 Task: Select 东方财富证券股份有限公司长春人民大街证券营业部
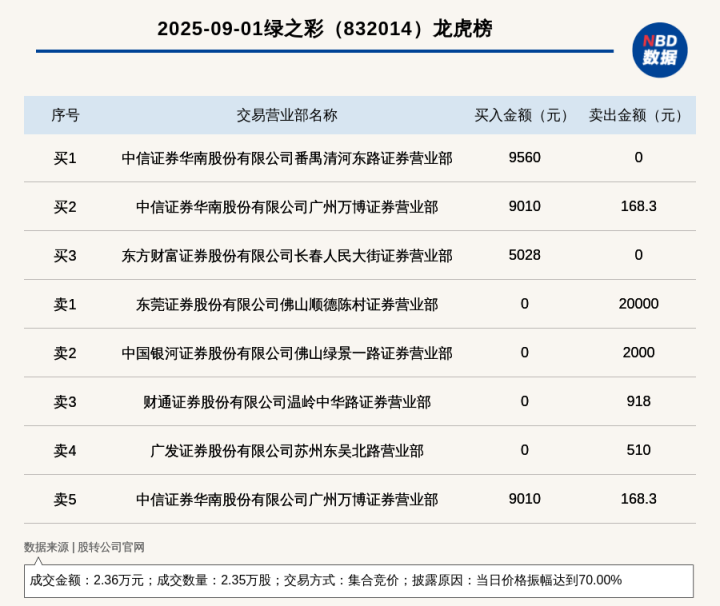pyautogui.click(x=287, y=256)
